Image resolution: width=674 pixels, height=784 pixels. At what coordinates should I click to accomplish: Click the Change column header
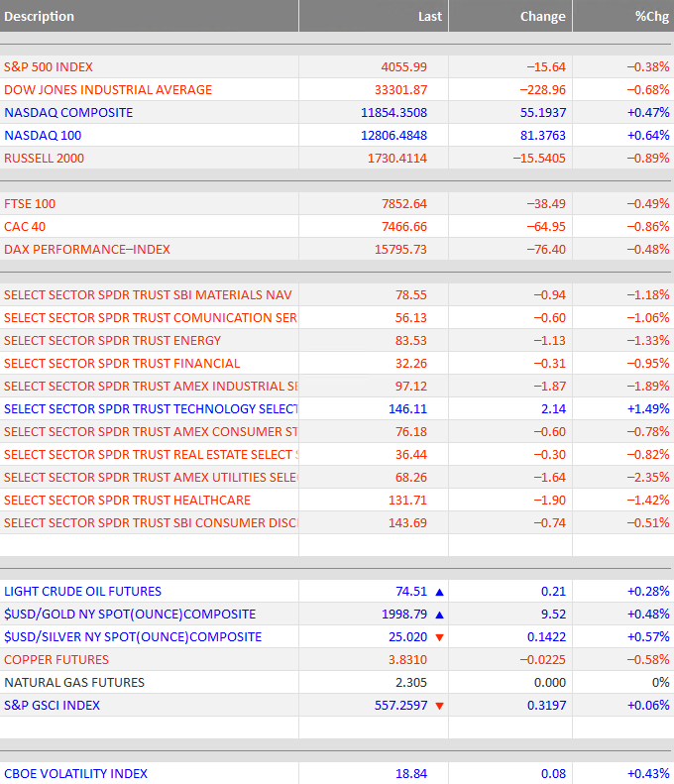(510, 16)
